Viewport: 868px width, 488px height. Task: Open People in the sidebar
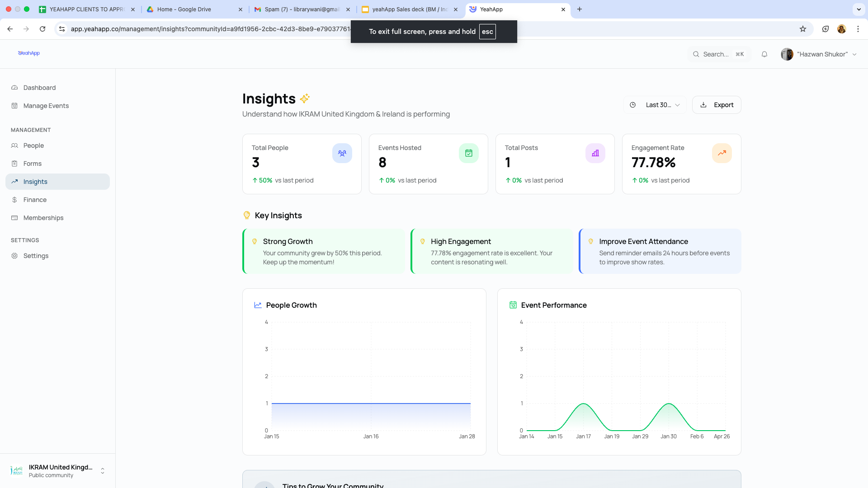33,145
